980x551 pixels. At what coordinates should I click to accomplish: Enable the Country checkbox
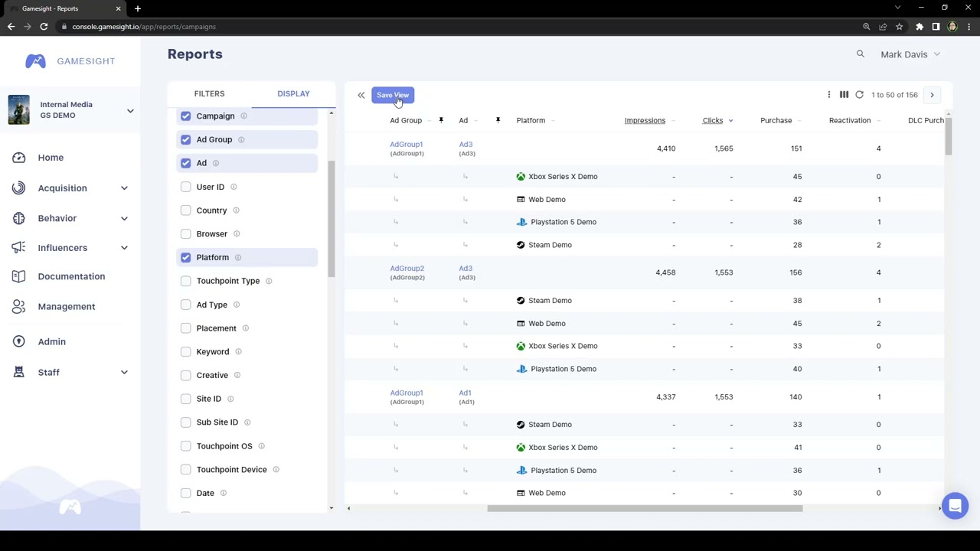click(x=185, y=210)
